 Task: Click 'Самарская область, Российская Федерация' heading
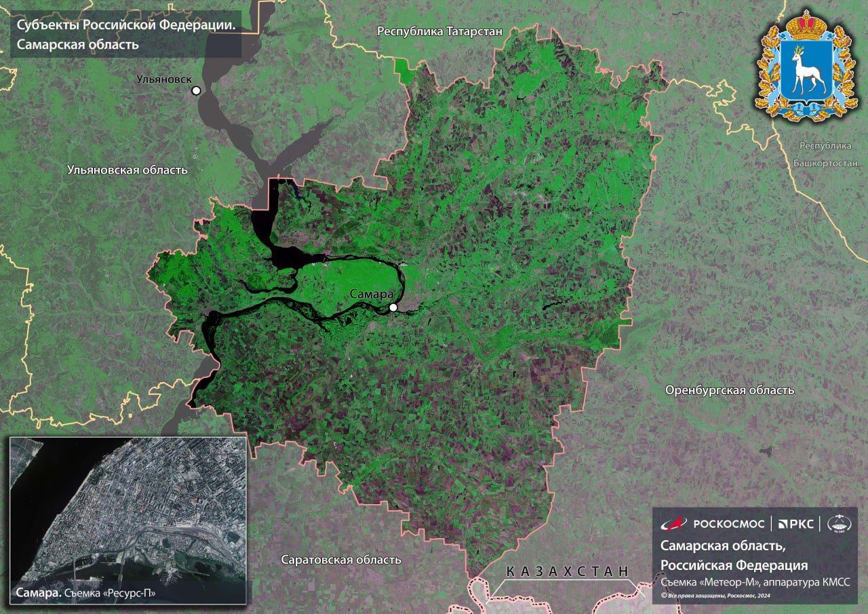[x=734, y=556]
